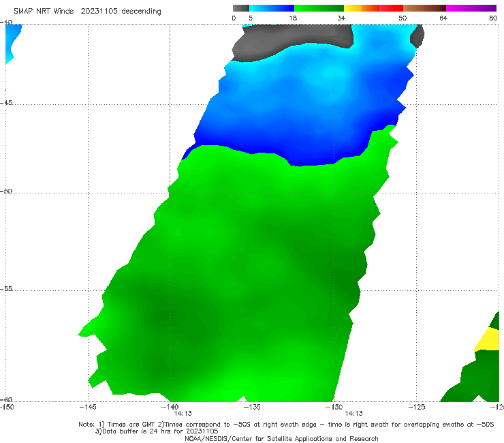
Task: Select the green segment of the color bar
Action: tap(319, 8)
